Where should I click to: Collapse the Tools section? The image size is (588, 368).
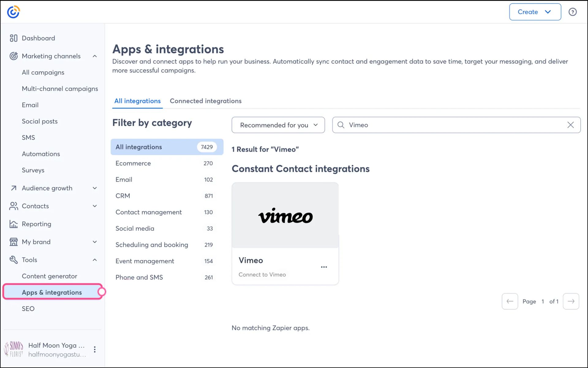(95, 260)
